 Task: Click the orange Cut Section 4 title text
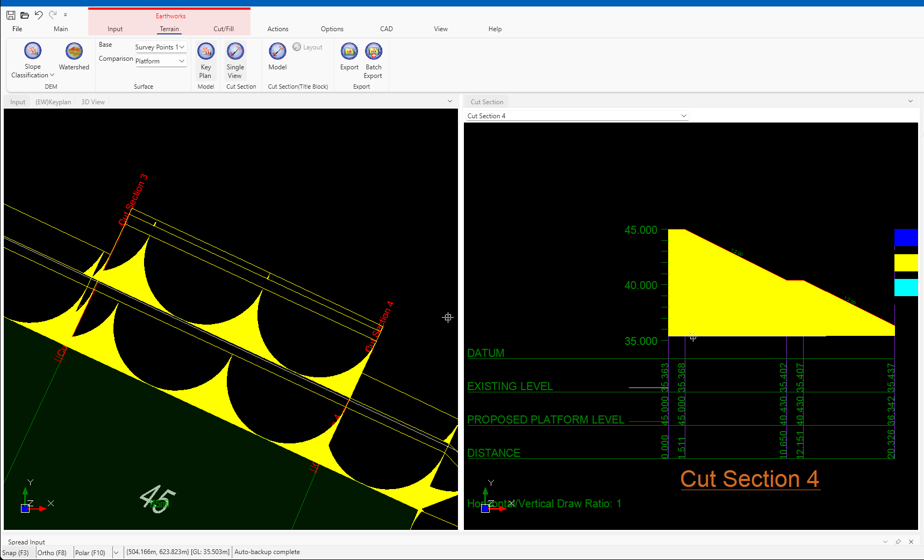coord(750,479)
